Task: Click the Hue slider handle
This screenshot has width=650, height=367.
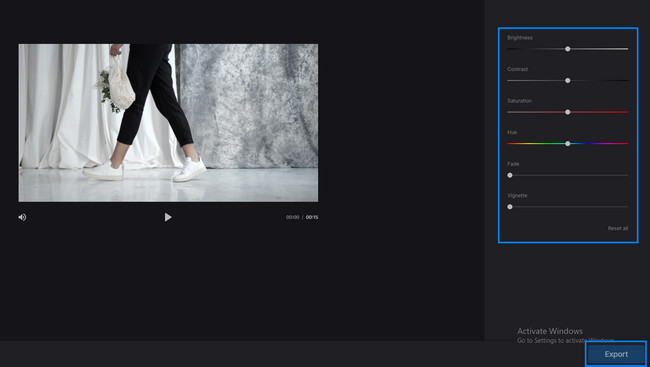Action: click(x=568, y=143)
